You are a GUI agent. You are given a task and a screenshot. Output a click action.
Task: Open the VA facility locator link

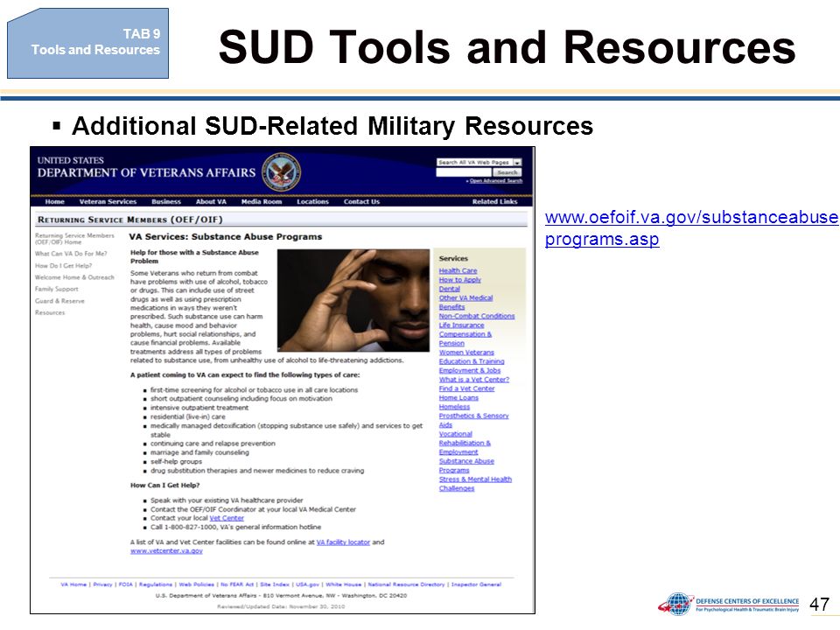point(343,542)
